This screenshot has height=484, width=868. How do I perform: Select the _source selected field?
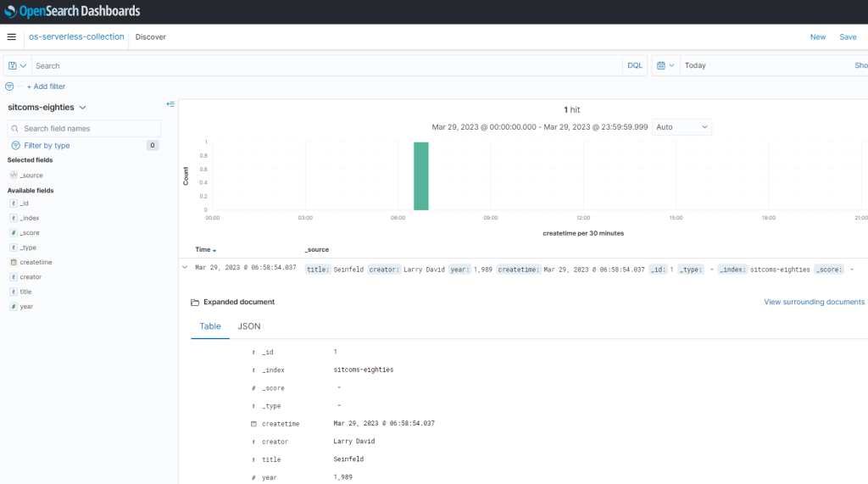pyautogui.click(x=31, y=175)
